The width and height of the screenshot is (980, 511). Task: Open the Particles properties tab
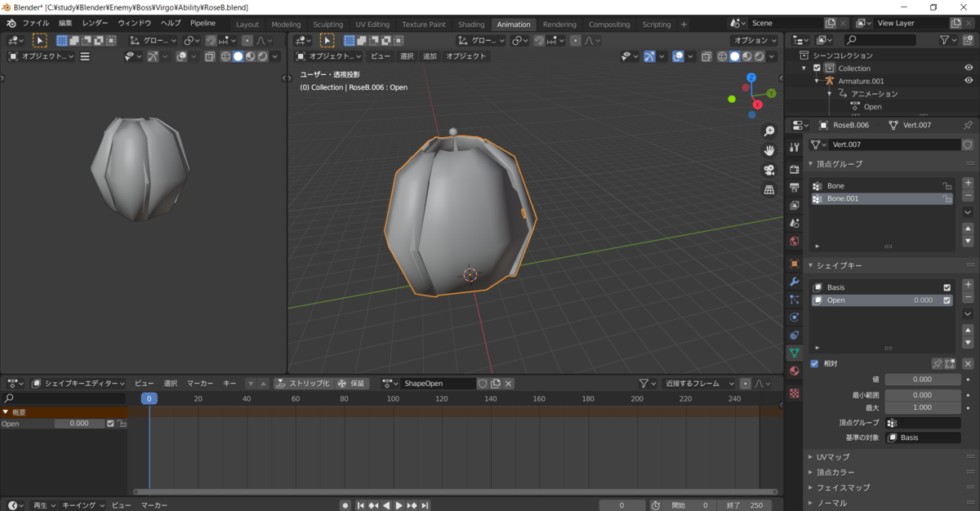click(x=794, y=300)
